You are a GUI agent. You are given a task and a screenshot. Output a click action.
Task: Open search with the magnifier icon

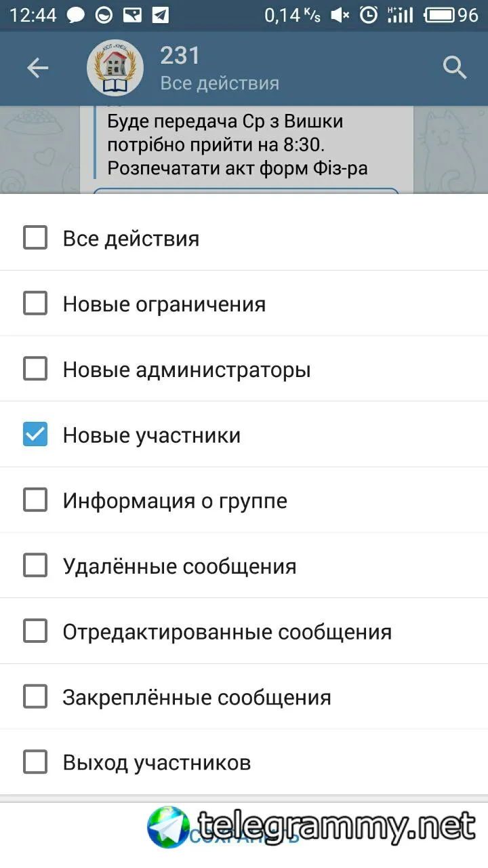[454, 68]
